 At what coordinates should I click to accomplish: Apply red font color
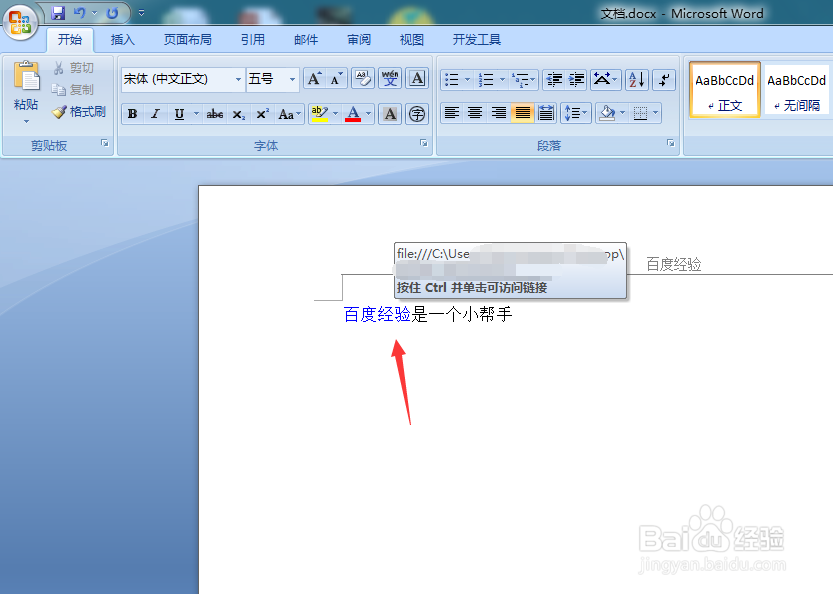(x=353, y=114)
